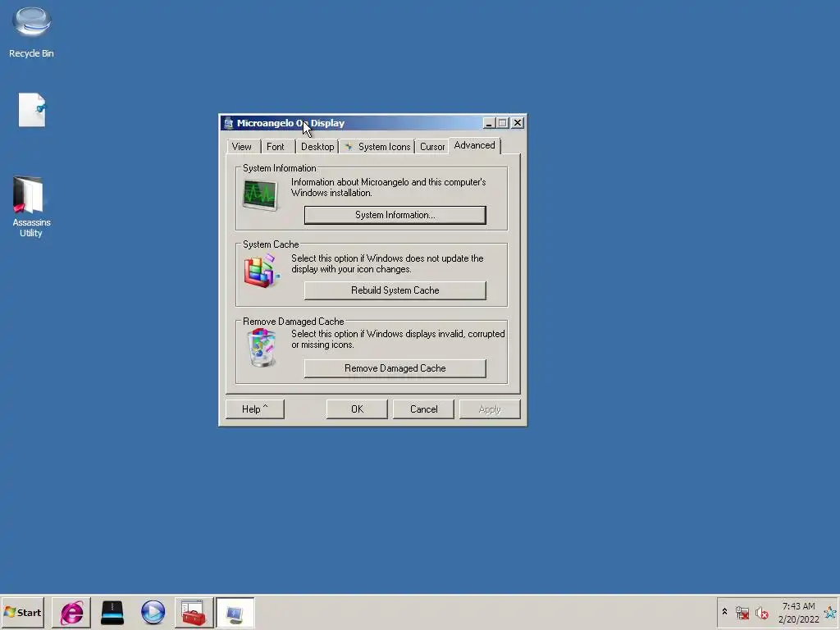Switch to the Cursor tab
The image size is (840, 630).
432,147
